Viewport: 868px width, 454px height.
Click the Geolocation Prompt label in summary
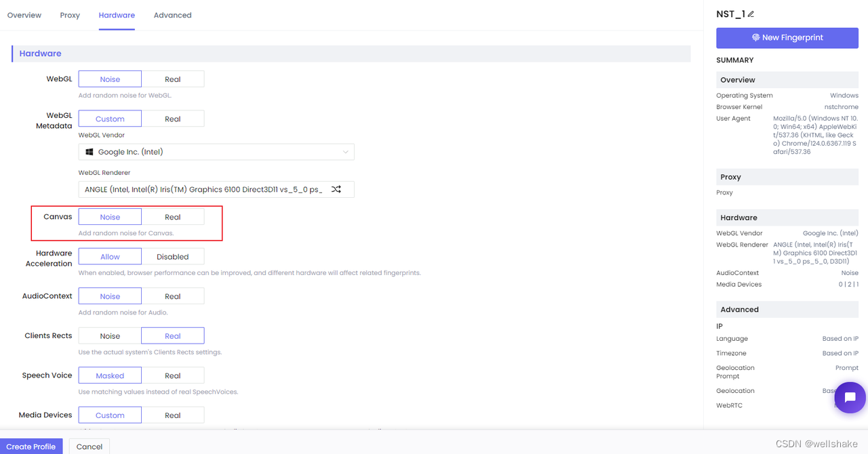coord(735,372)
